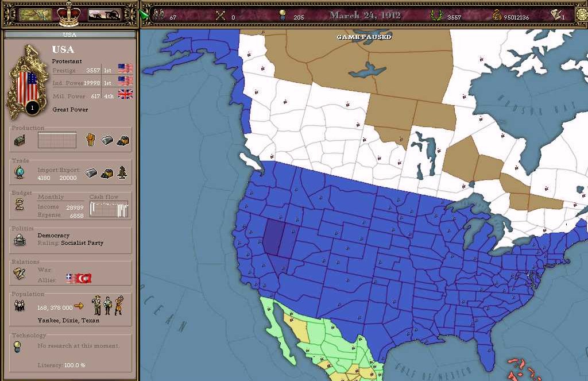
Task: Open the military units thumbnail button
Action: coord(104,15)
